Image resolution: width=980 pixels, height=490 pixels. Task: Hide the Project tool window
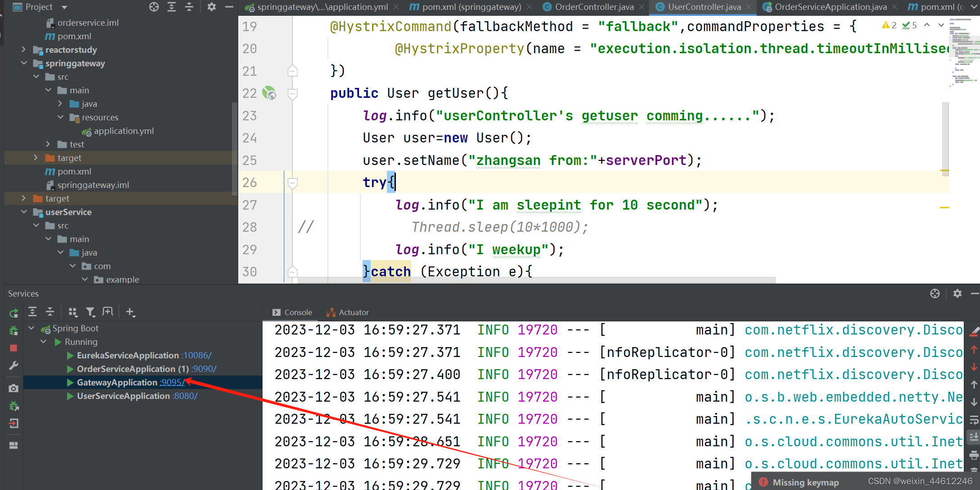(x=229, y=7)
